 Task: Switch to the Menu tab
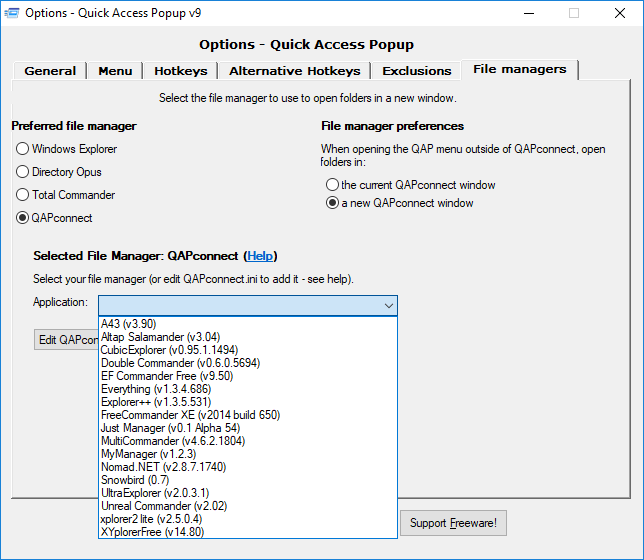115,71
